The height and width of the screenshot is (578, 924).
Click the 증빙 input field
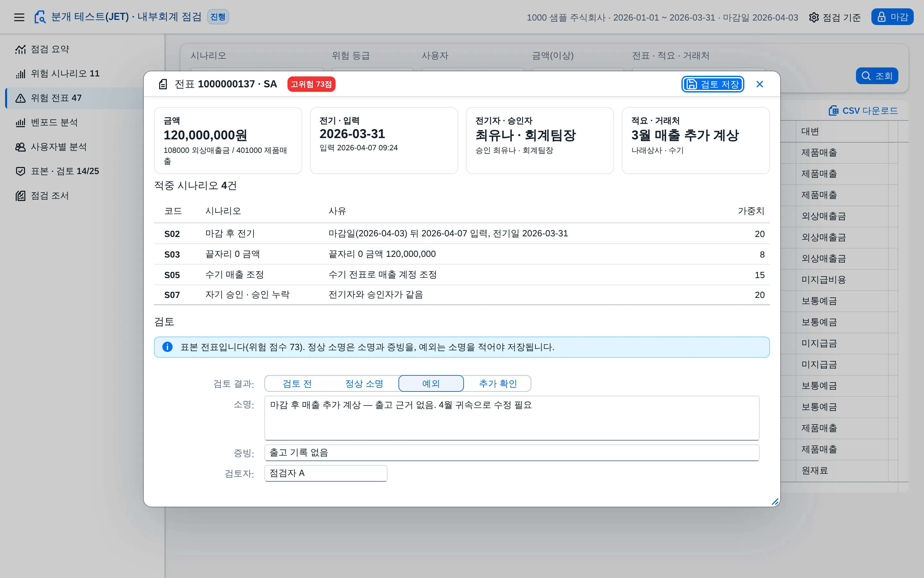click(x=512, y=453)
